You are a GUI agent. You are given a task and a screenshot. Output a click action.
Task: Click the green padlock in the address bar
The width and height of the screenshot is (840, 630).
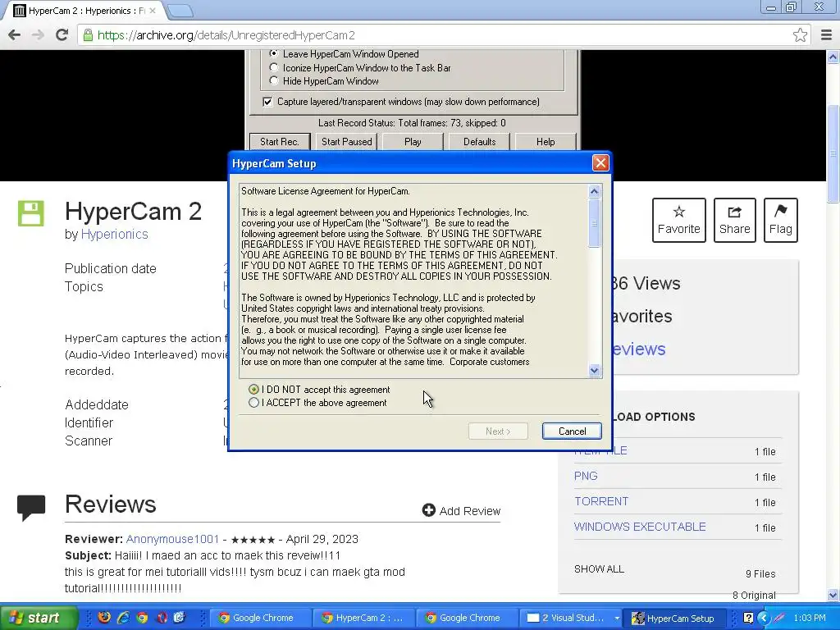click(87, 35)
